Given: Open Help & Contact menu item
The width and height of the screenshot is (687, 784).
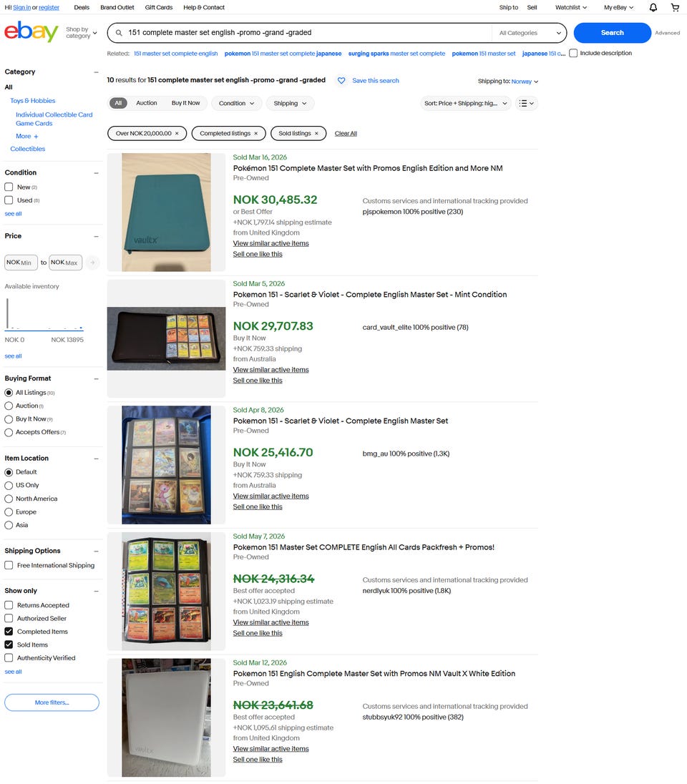Looking at the screenshot, I should point(204,7).
